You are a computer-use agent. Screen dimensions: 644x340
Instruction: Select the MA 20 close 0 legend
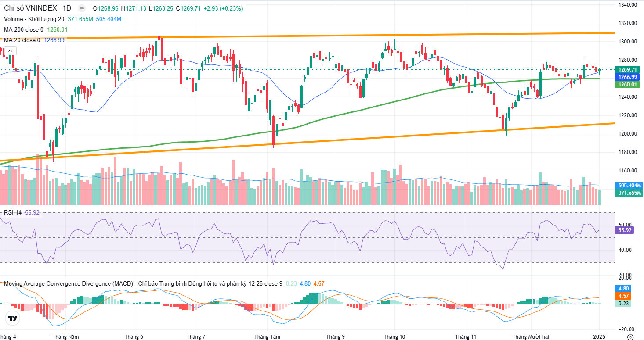(x=22, y=40)
